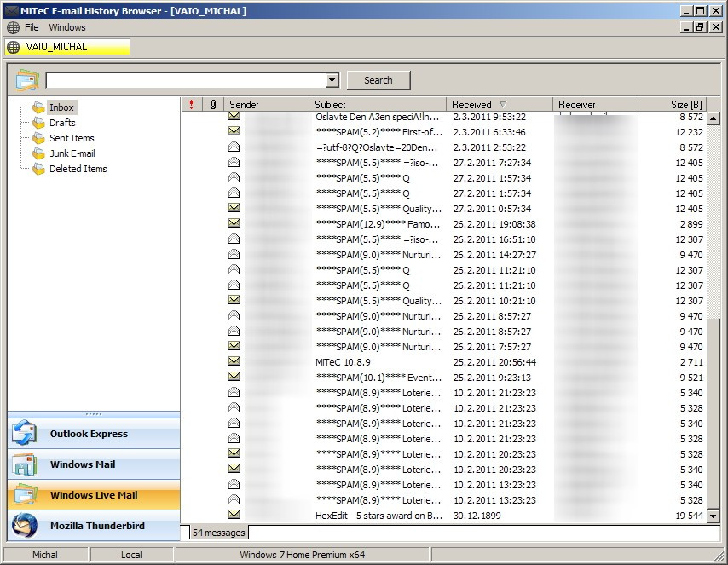Select the Inbox folder
728x565 pixels.
click(x=61, y=107)
